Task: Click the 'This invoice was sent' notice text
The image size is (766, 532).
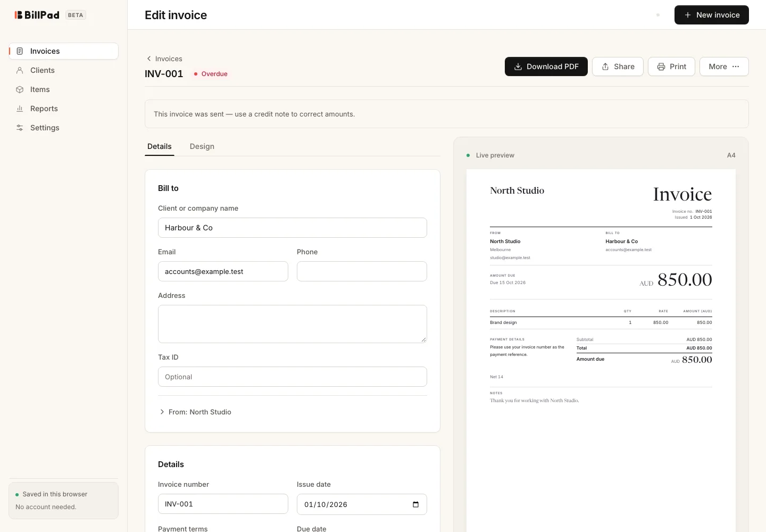Action: point(254,114)
